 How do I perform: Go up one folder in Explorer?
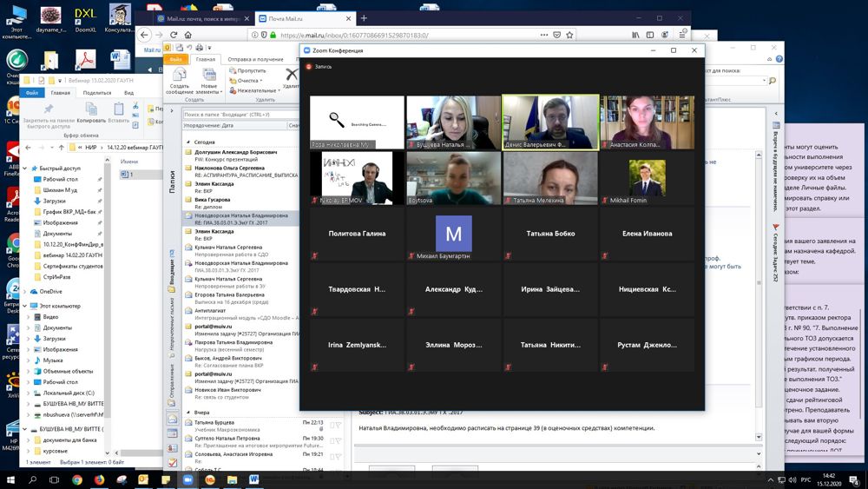[61, 148]
